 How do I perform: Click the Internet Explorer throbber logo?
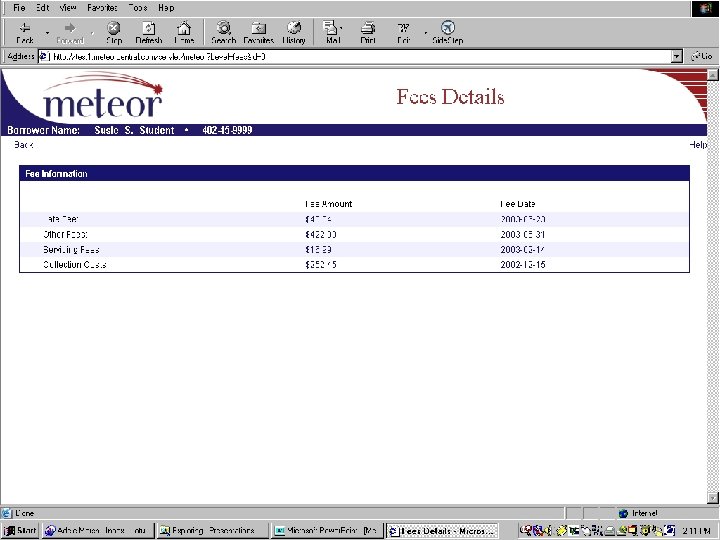click(705, 9)
